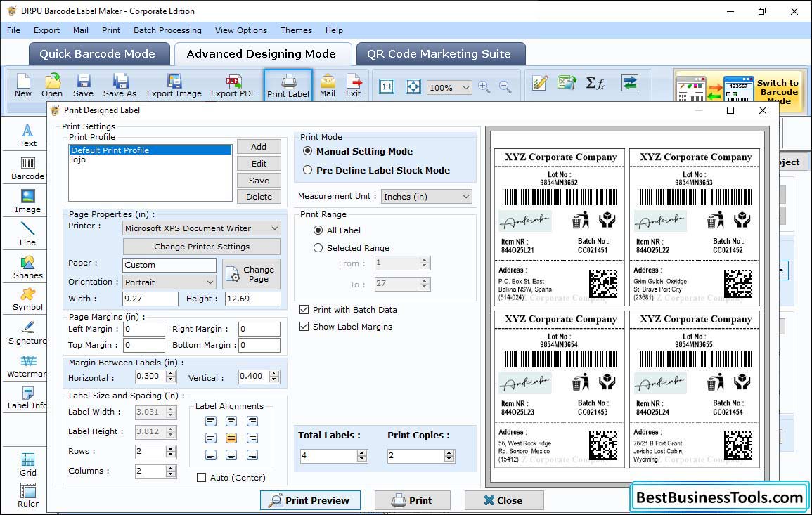Adjust the Horizontal margin spinner arrows
Viewport: 812px width, 515px height.
point(171,377)
